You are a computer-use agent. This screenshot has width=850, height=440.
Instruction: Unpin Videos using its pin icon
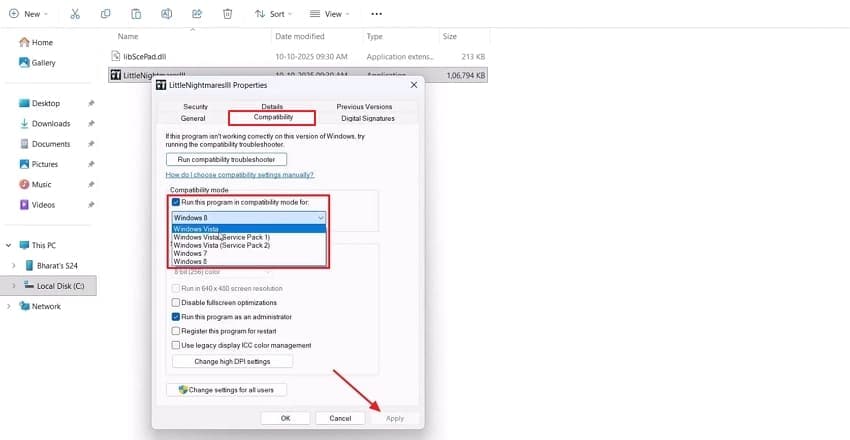pyautogui.click(x=91, y=205)
